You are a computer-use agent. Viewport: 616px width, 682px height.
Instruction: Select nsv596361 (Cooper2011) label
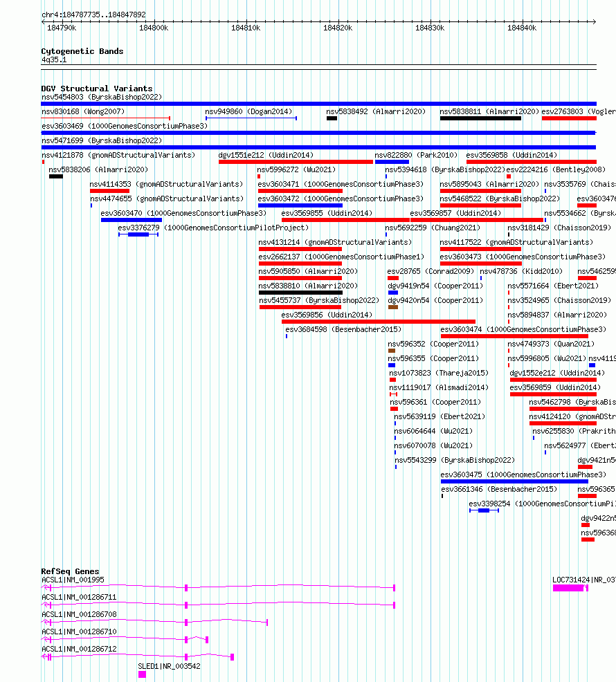coord(435,402)
